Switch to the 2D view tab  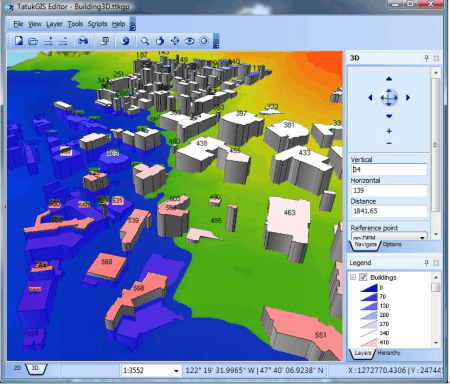click(17, 368)
